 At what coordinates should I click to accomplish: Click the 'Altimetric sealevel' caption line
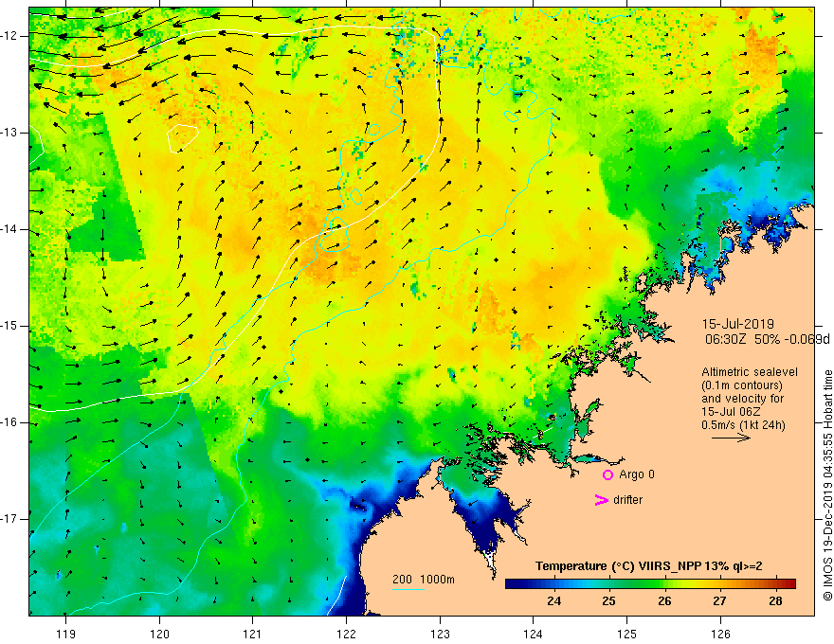(x=750, y=372)
